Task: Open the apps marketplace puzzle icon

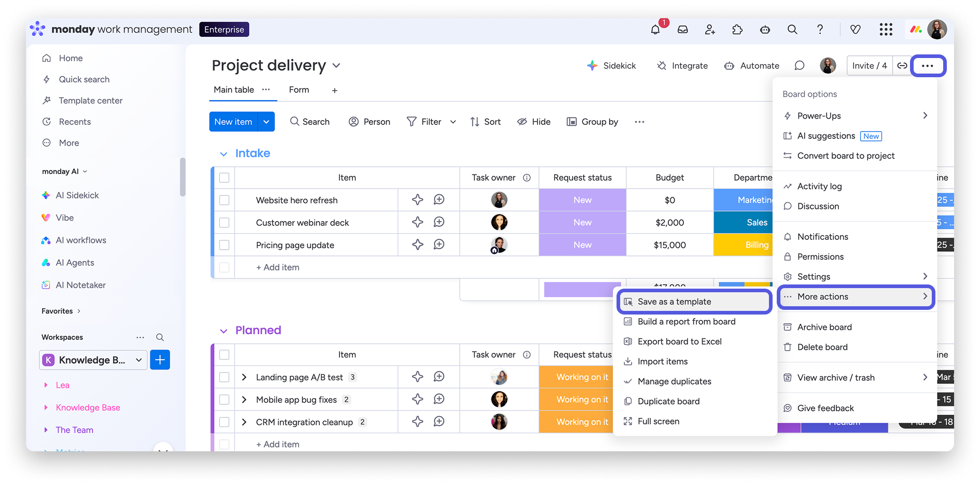Action: pyautogui.click(x=737, y=30)
